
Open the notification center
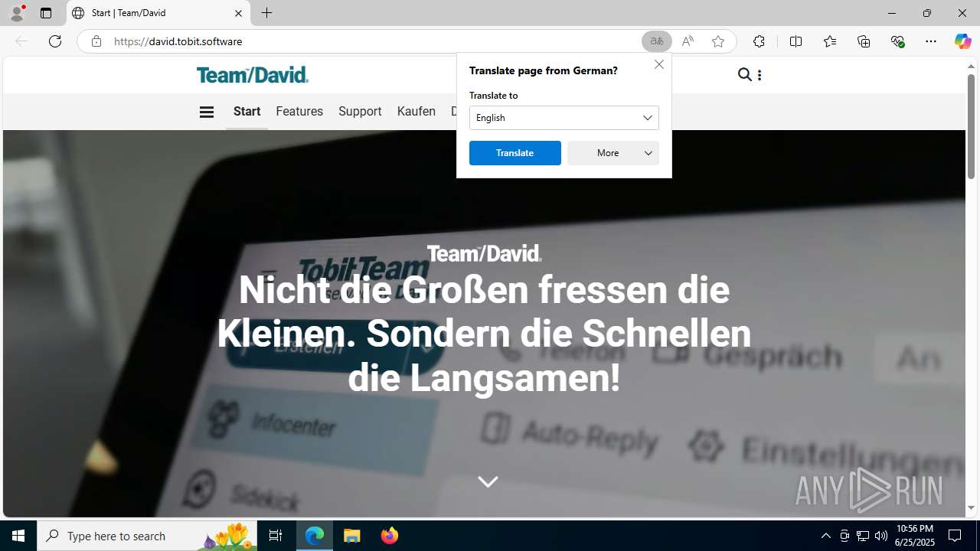pos(955,536)
